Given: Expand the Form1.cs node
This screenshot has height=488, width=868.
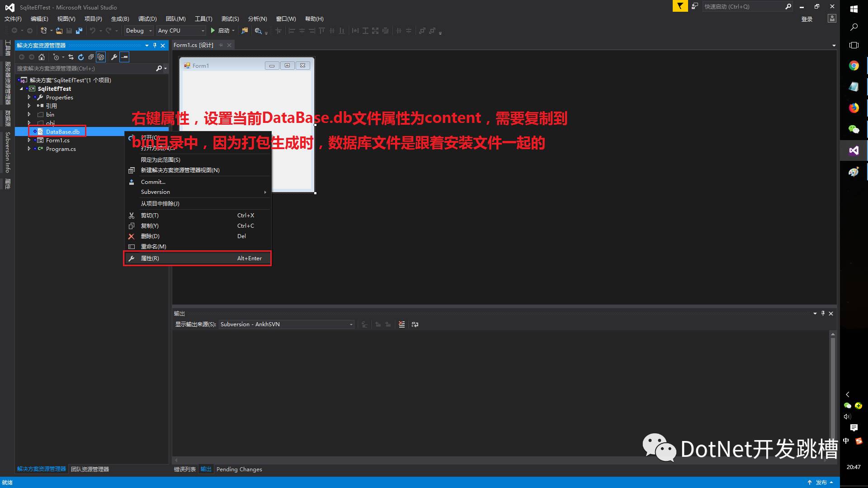Looking at the screenshot, I should pos(29,140).
